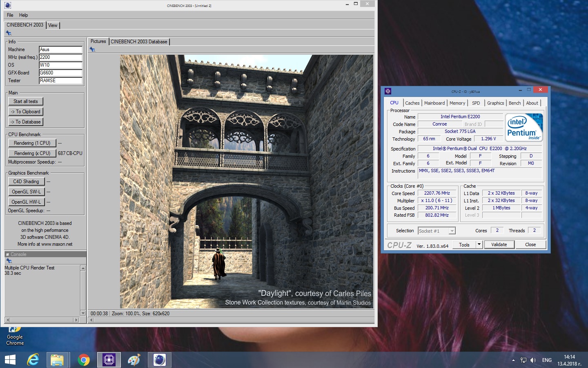Click the ENG language indicator

pos(547,360)
